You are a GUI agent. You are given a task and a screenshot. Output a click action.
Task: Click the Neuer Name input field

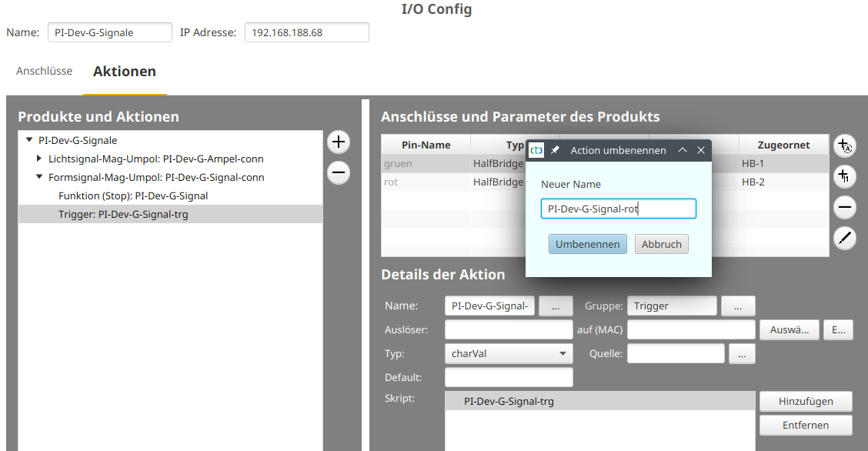click(x=618, y=209)
